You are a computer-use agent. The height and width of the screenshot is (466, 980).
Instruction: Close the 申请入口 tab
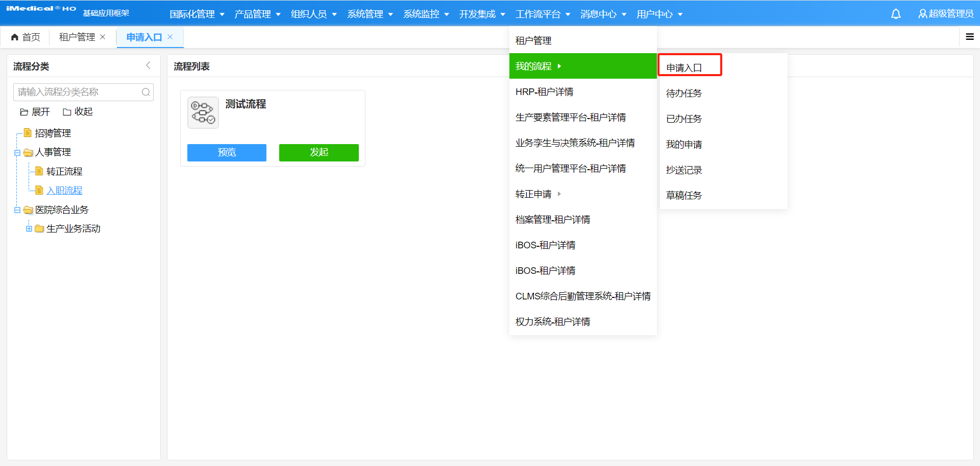click(170, 37)
